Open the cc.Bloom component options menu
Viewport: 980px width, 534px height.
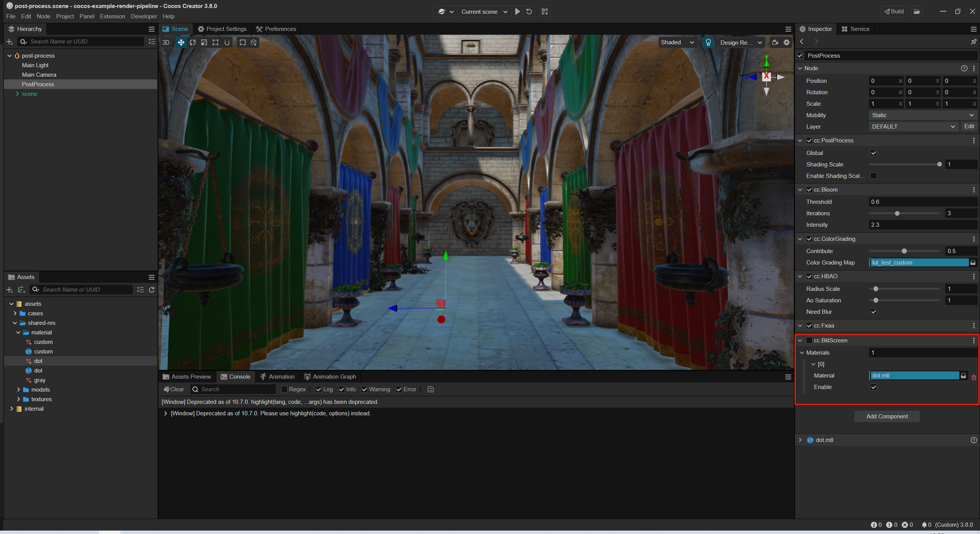click(974, 190)
